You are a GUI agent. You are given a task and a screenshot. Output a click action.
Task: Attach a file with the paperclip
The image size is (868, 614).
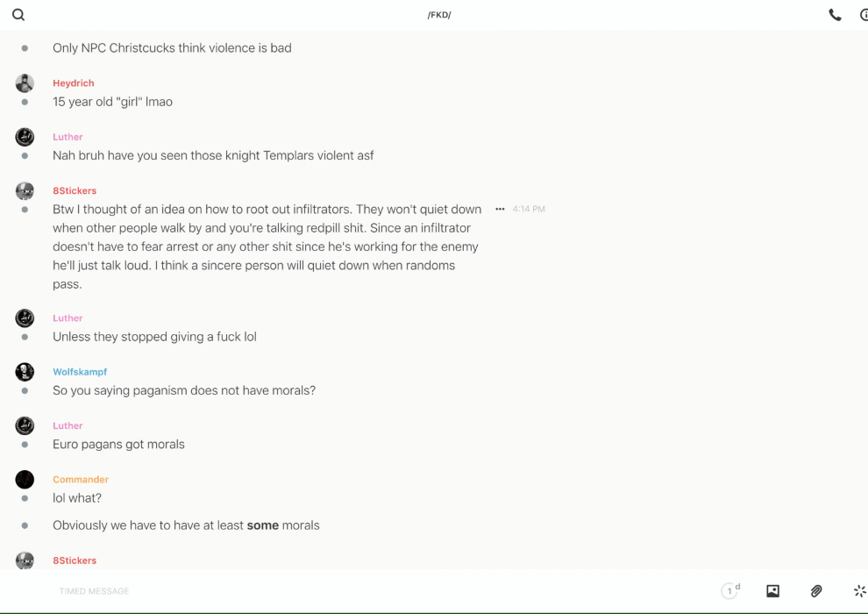pos(816,591)
